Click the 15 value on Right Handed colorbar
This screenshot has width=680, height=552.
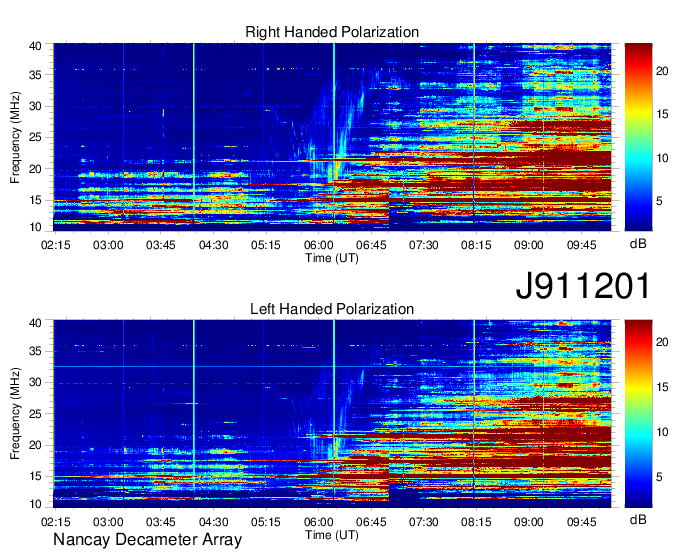(662, 114)
